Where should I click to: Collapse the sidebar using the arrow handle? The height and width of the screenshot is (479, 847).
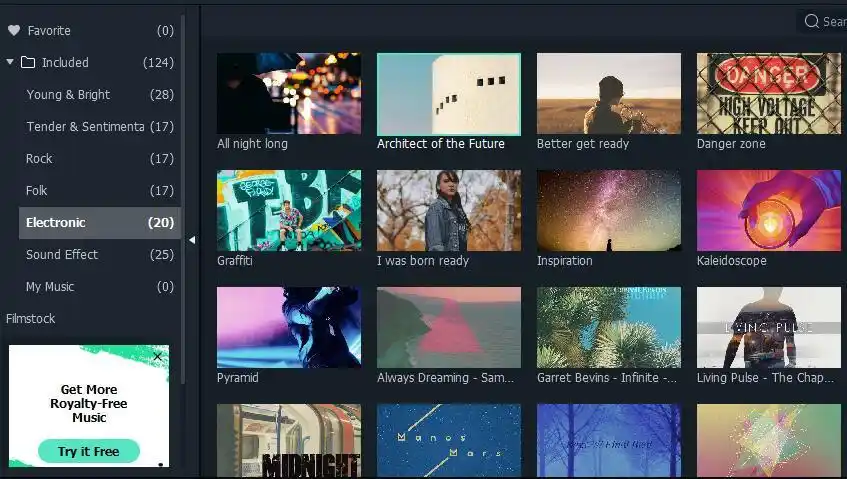click(192, 240)
